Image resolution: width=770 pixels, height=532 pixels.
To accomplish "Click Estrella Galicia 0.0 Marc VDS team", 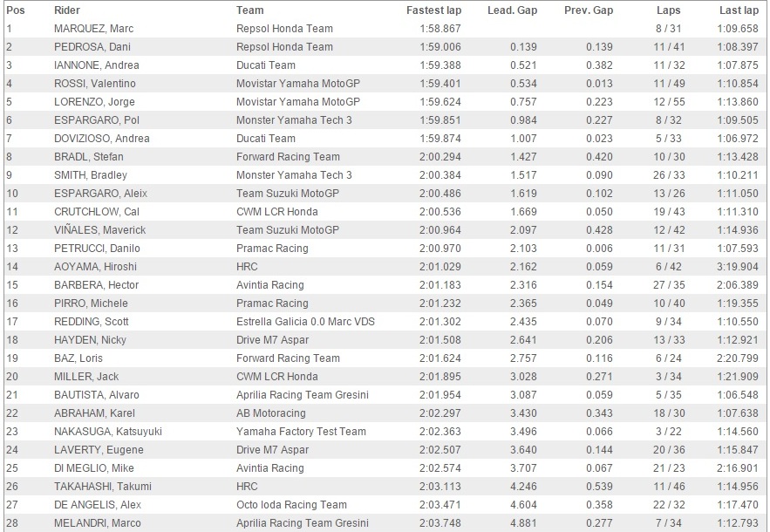I will pos(305,322).
